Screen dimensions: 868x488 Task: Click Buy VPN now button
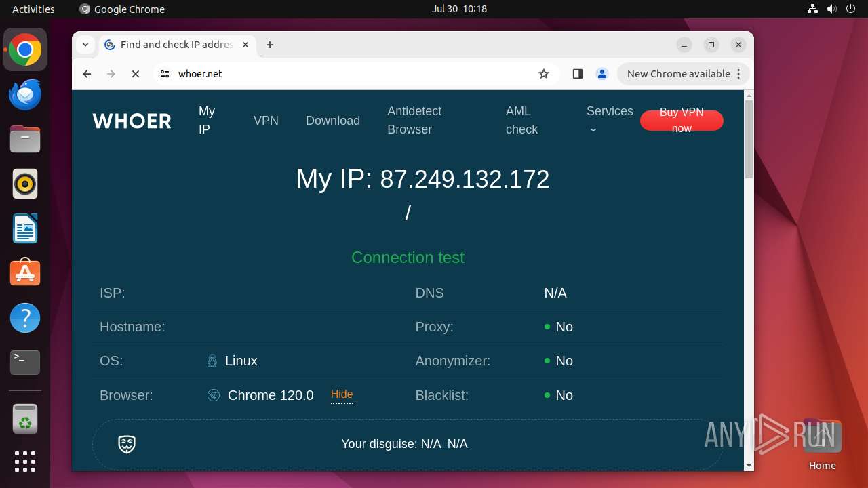[682, 121]
